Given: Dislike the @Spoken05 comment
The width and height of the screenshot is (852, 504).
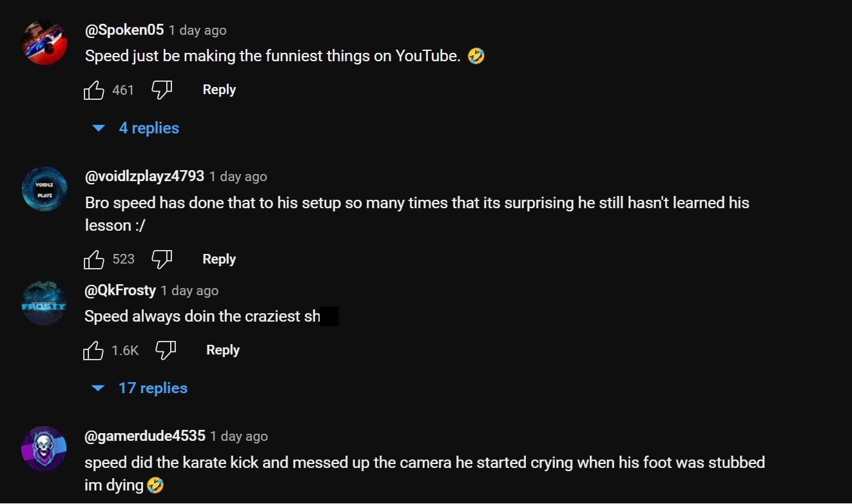Looking at the screenshot, I should tap(162, 90).
